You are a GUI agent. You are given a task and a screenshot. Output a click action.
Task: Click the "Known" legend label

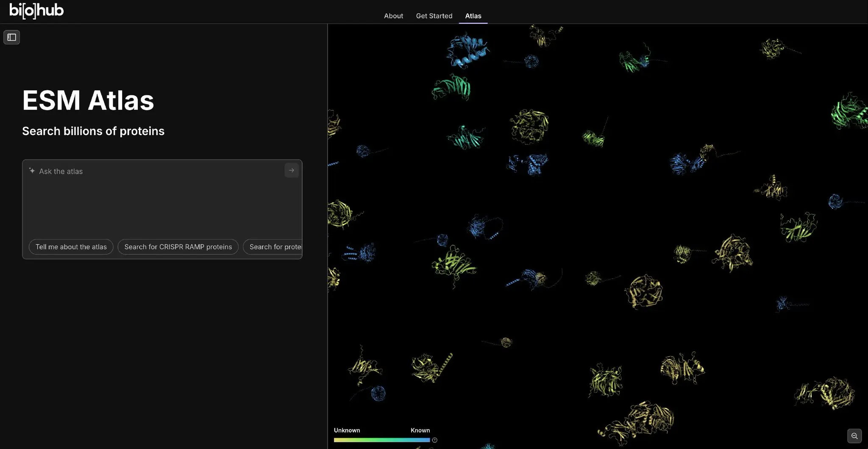(x=420, y=430)
